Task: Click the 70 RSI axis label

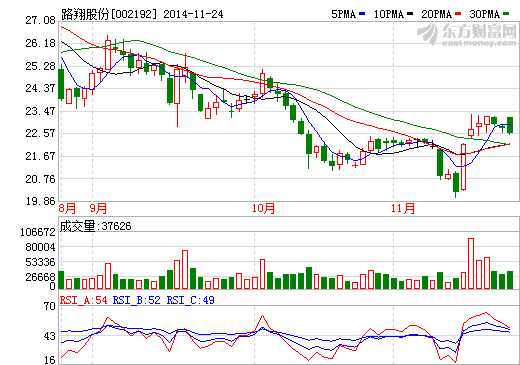Action: pyautogui.click(x=50, y=306)
